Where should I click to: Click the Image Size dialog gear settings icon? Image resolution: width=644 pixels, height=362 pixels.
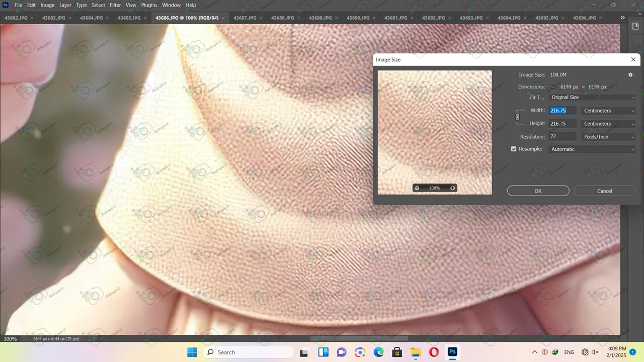tap(631, 75)
